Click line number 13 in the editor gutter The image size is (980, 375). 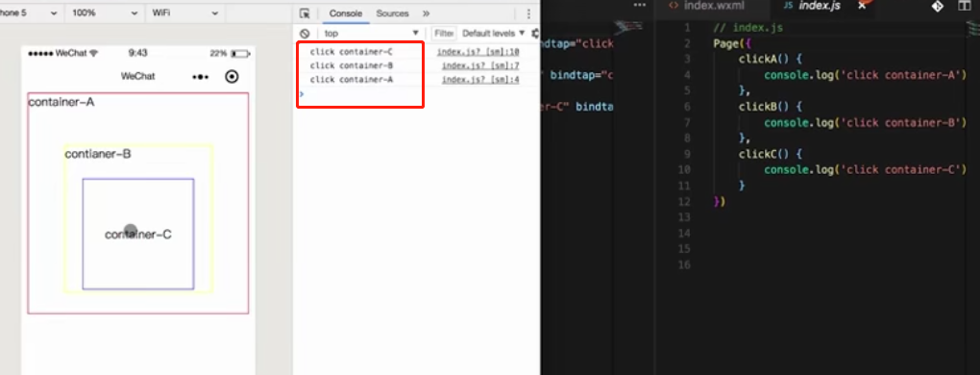click(684, 217)
